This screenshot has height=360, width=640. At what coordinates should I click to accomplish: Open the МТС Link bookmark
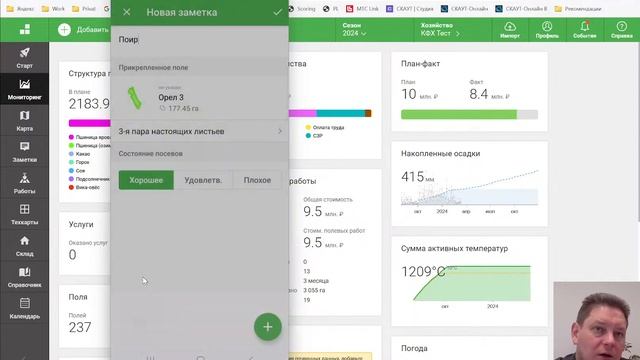coord(362,9)
